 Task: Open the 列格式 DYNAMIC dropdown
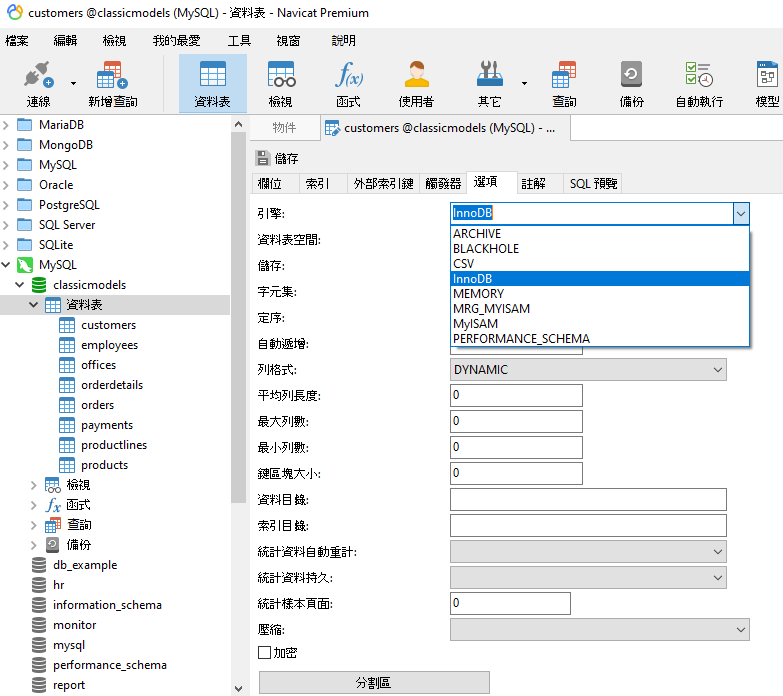(x=588, y=370)
